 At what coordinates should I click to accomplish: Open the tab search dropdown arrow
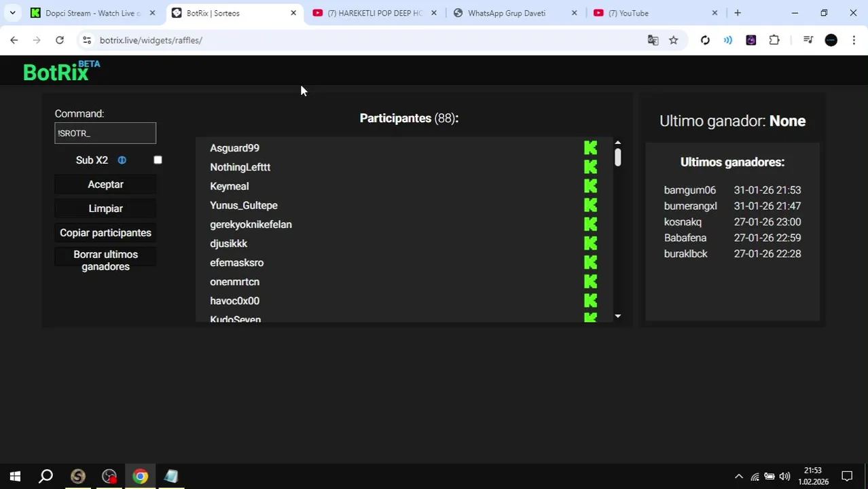tap(12, 13)
